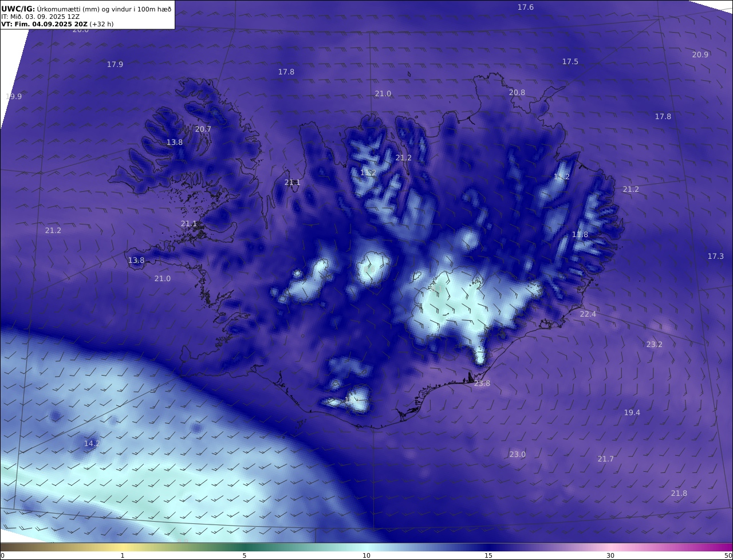The width and height of the screenshot is (733, 560).
Task: Click the 20.9 value label
Action: click(700, 54)
